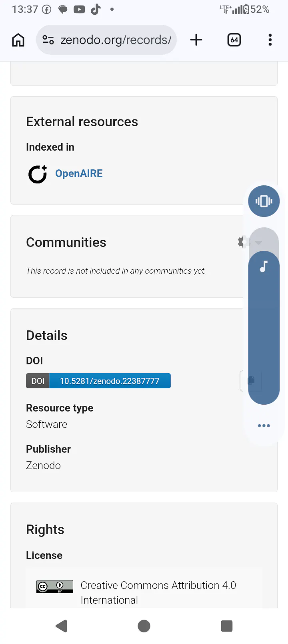
Task: Open a new tab with plus icon
Action: (x=196, y=40)
